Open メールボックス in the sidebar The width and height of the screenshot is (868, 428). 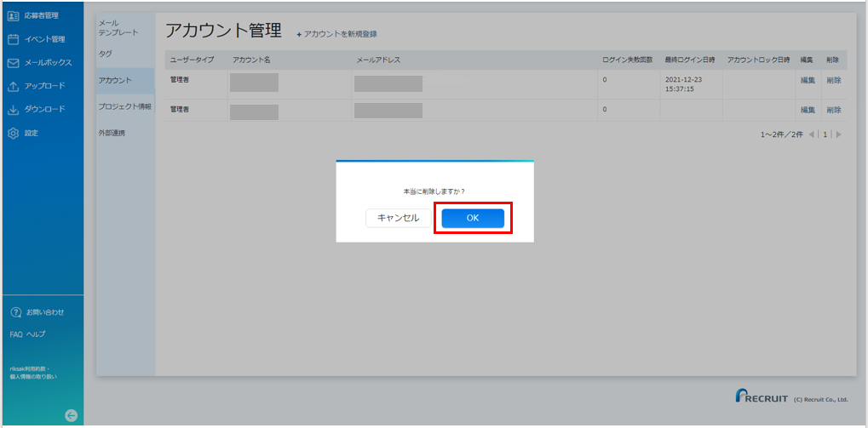coord(49,63)
